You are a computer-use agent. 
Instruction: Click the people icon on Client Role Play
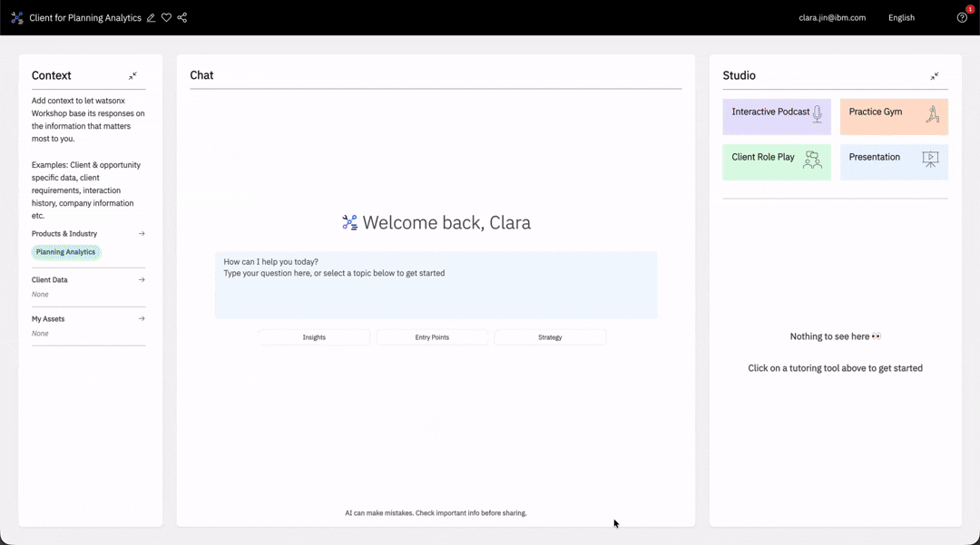click(812, 160)
